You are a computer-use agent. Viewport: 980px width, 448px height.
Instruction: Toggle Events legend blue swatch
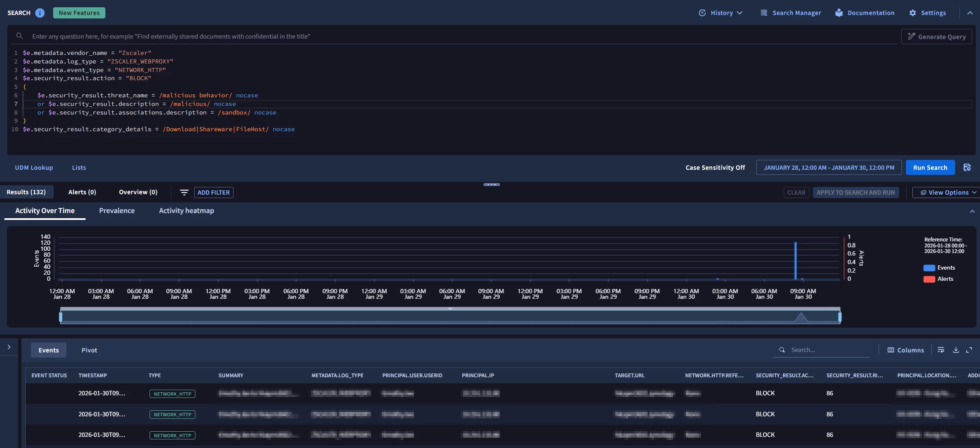coord(929,268)
